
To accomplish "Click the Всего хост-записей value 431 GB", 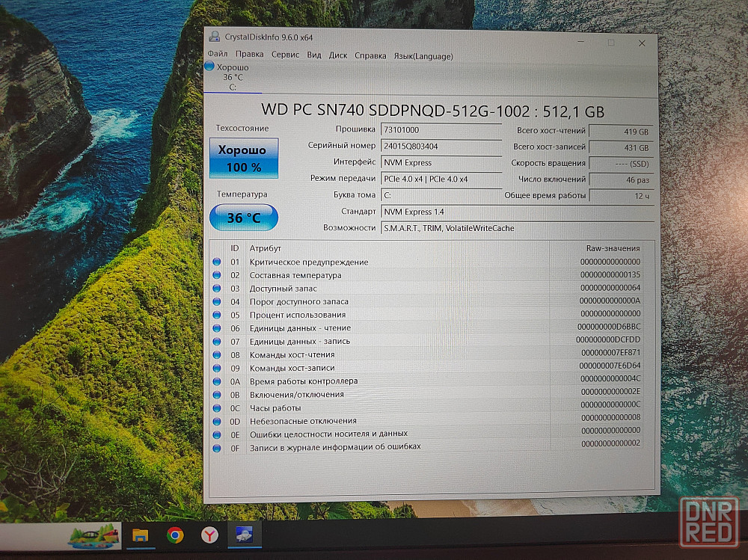I will 620,148.
